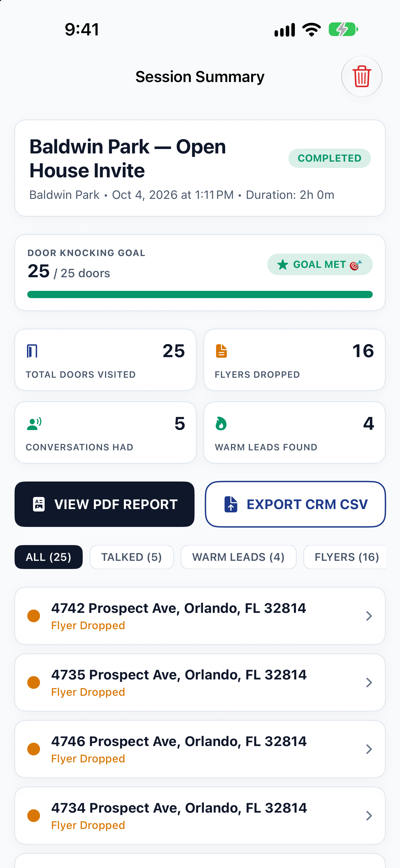This screenshot has height=868, width=400.
Task: Click the door knocking goal progress bar
Action: (200, 294)
